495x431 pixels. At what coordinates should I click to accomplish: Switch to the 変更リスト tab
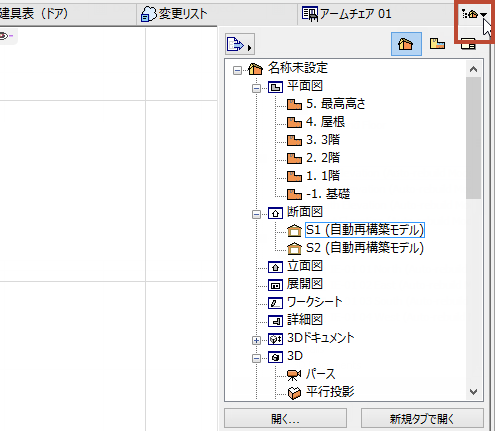tap(217, 14)
